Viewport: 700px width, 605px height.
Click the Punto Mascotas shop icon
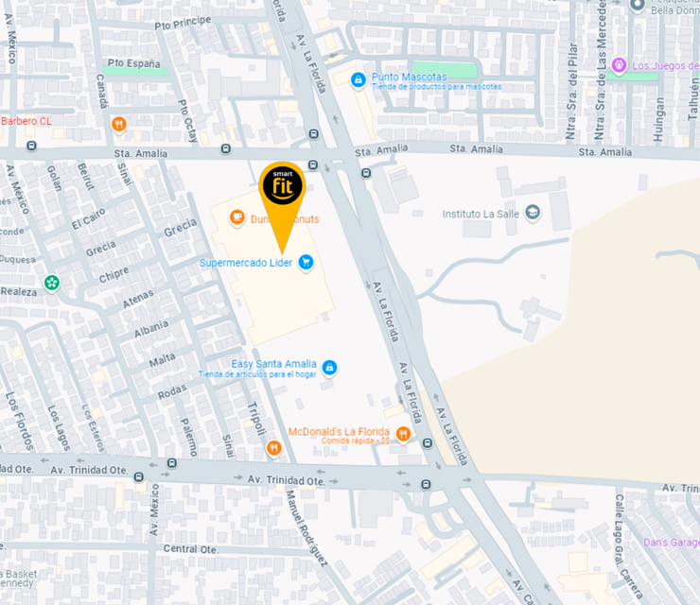coord(358,80)
